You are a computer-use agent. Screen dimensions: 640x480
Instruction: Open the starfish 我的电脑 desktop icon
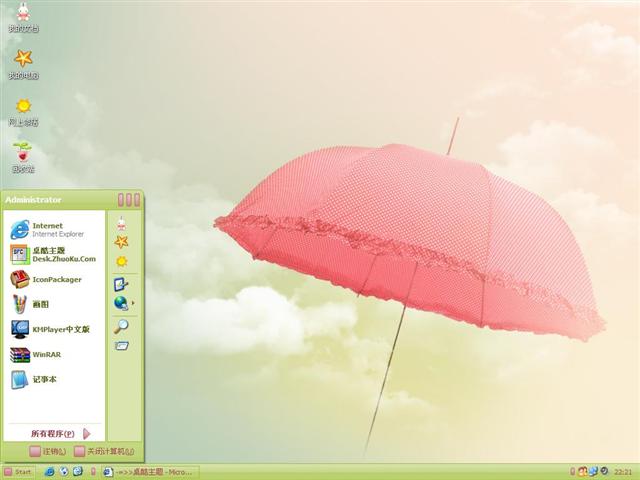pos(23,64)
